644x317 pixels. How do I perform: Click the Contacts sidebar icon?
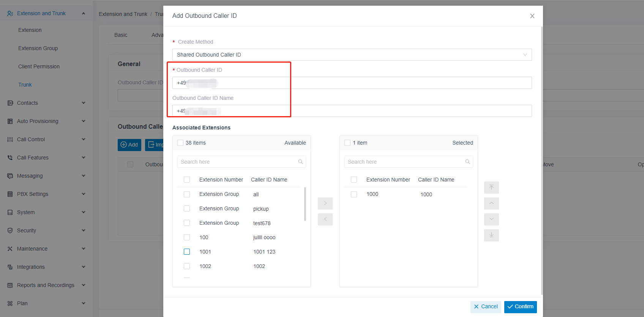coord(10,103)
